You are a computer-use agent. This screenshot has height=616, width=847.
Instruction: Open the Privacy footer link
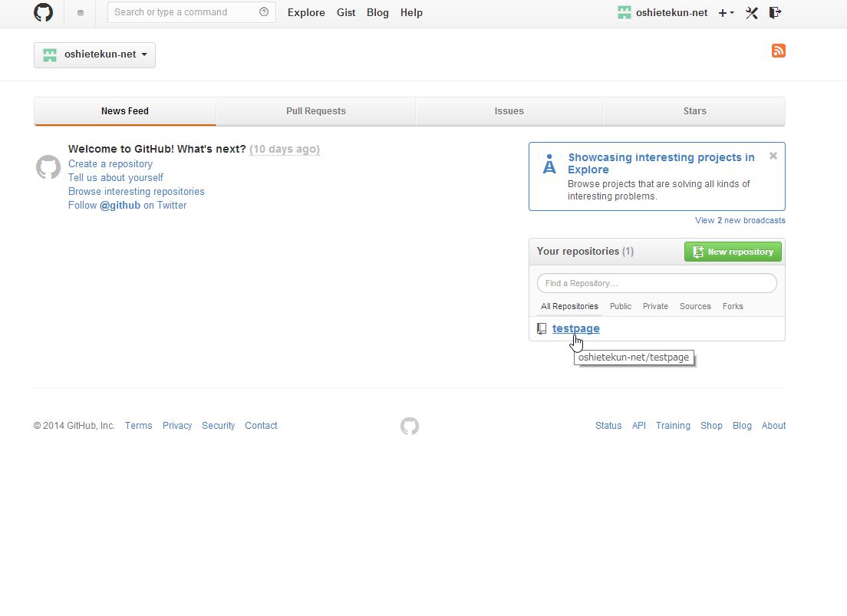coord(177,426)
